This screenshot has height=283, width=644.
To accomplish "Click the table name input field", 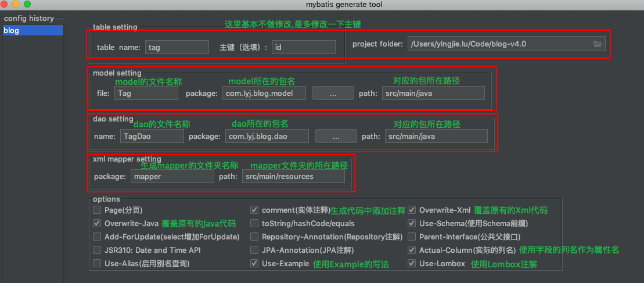I will coord(177,48).
